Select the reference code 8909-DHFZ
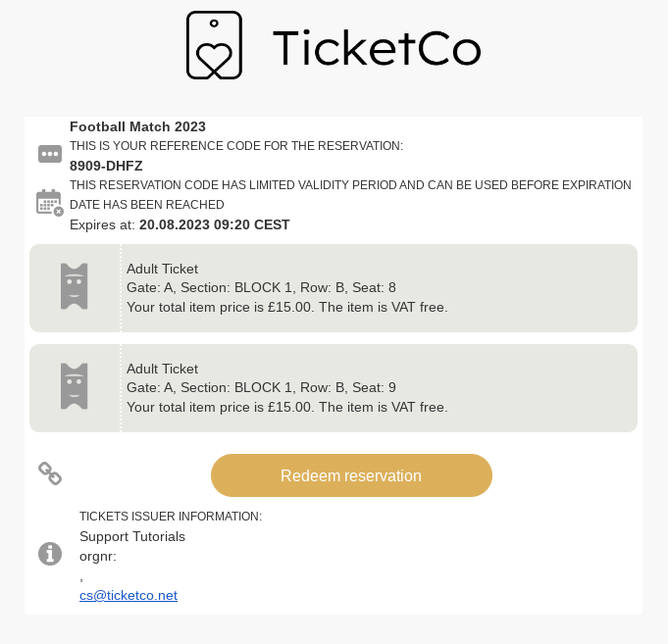 106,166
